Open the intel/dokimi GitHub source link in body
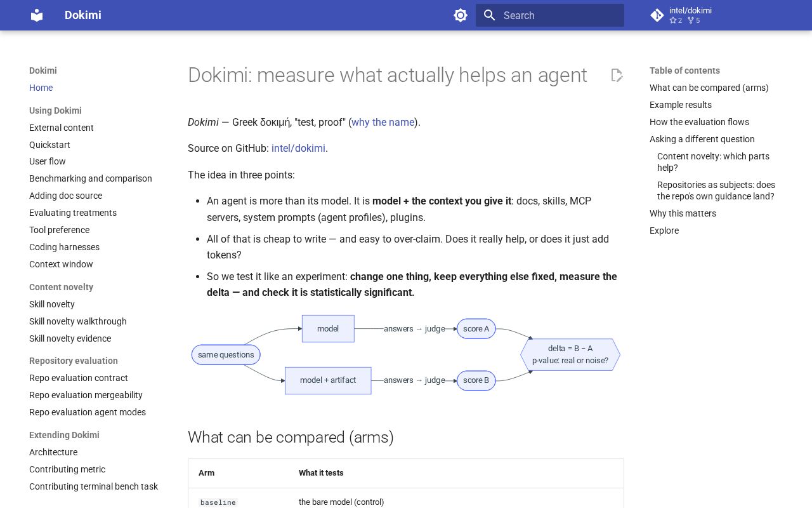 298,148
